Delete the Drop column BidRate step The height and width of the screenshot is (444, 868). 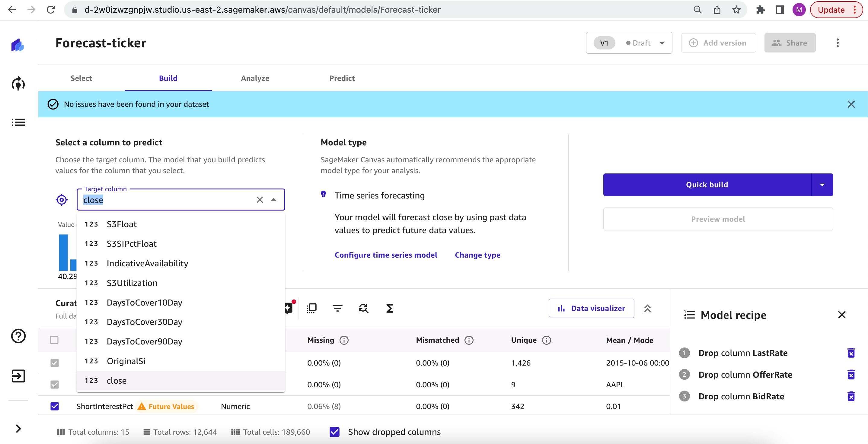(851, 396)
